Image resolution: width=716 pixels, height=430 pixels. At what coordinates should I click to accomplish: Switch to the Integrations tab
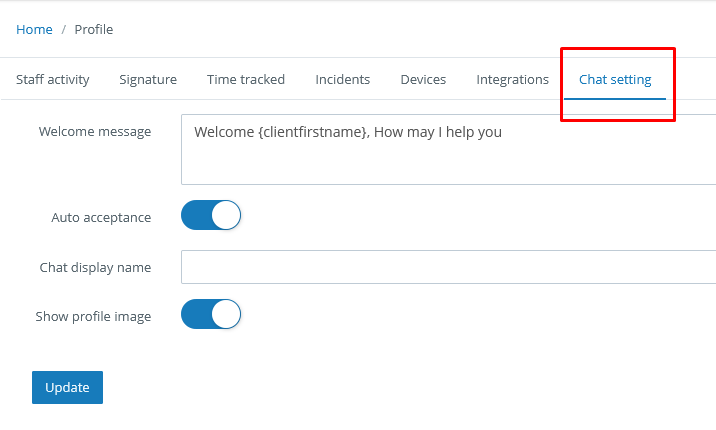click(x=512, y=80)
